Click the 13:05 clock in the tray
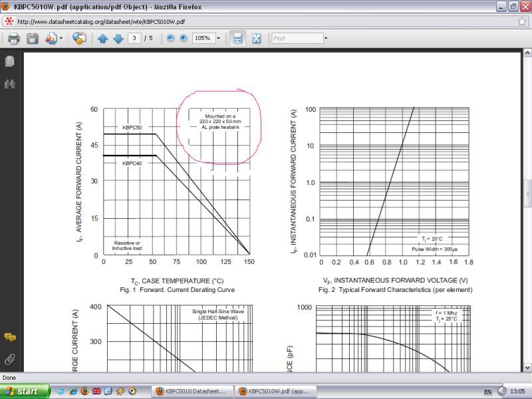The height and width of the screenshot is (399, 532). [517, 391]
